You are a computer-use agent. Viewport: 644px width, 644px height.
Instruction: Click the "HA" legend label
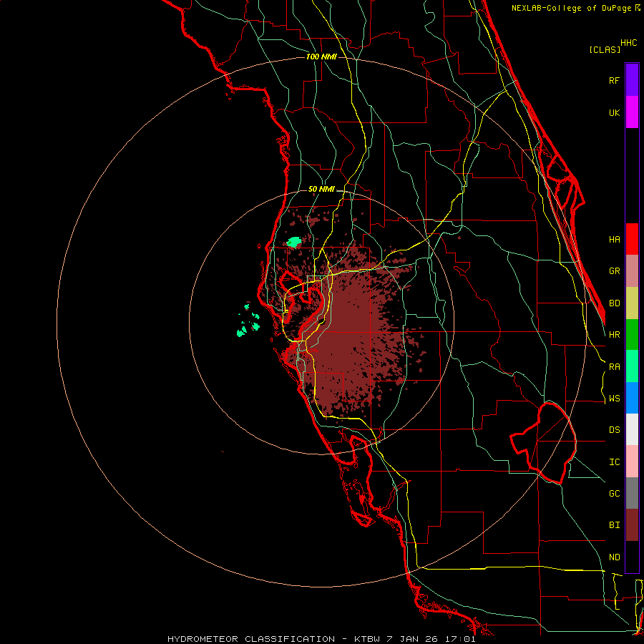(x=614, y=239)
